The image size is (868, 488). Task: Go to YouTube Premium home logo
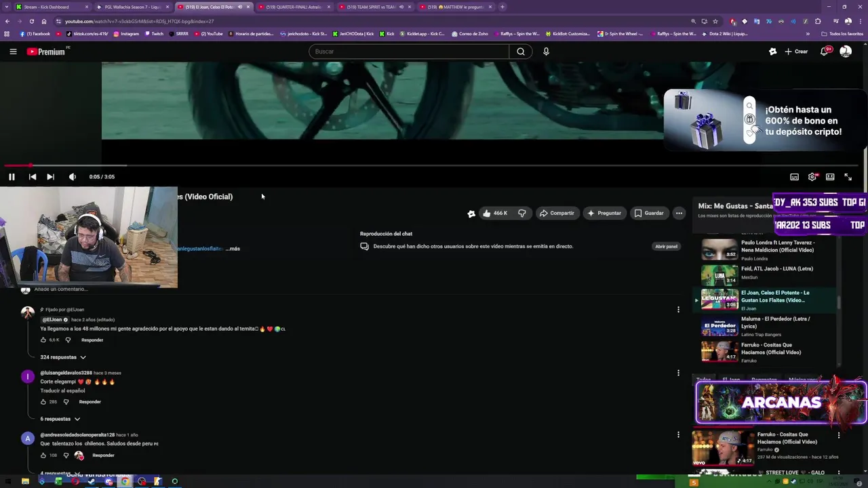pyautogui.click(x=47, y=52)
